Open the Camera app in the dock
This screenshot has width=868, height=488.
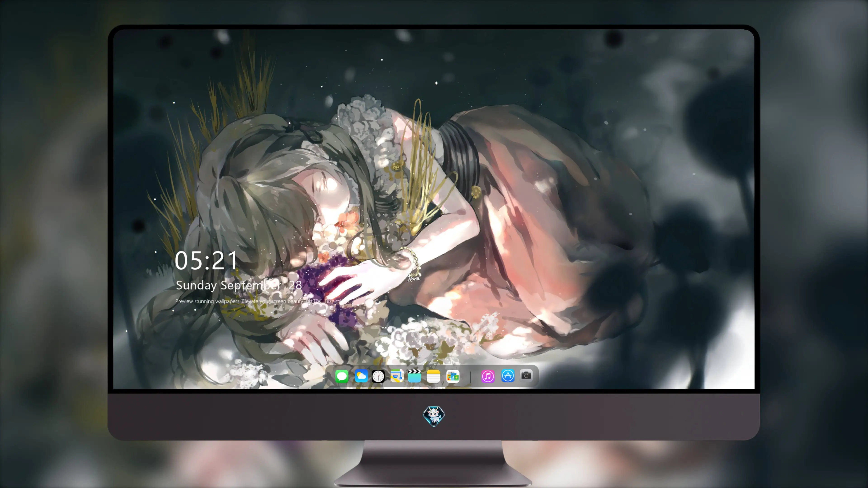pyautogui.click(x=526, y=375)
